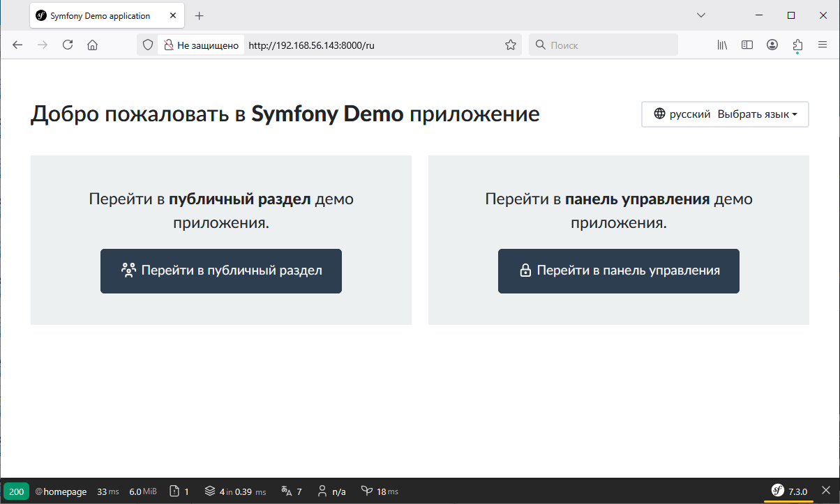Viewport: 840px width, 504px height.
Task: Toggle the Firefox sidebar panel
Action: tap(747, 45)
